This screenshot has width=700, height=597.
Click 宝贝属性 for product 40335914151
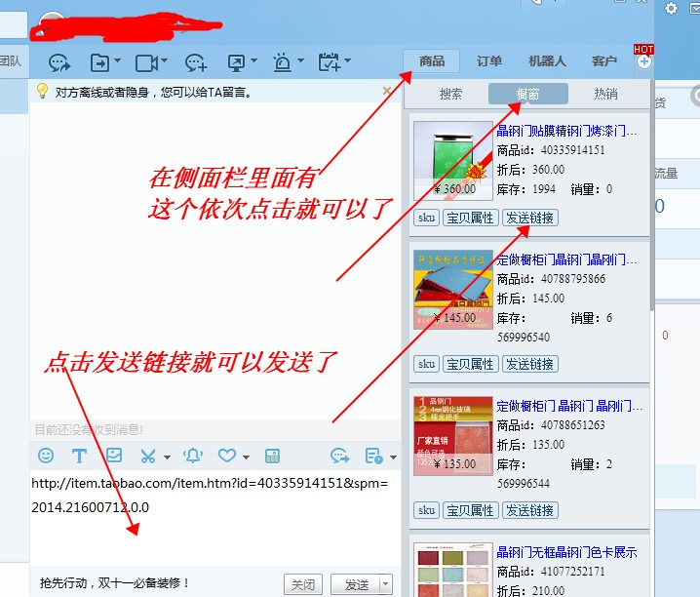471,218
